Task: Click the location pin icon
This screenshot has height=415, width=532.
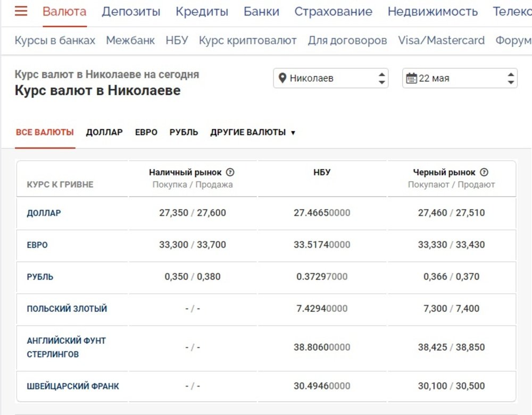Action: click(282, 78)
